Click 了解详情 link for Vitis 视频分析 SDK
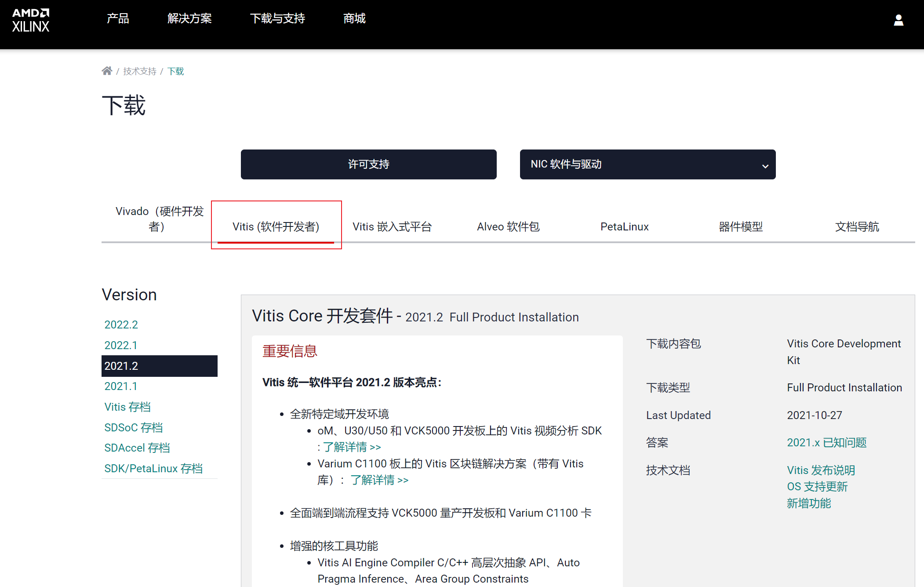 [x=352, y=447]
